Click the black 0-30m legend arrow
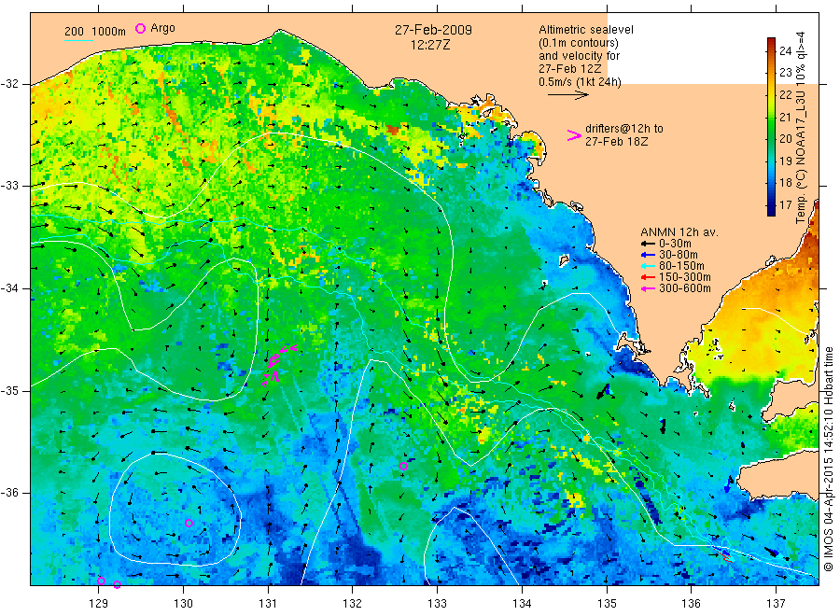 point(649,244)
